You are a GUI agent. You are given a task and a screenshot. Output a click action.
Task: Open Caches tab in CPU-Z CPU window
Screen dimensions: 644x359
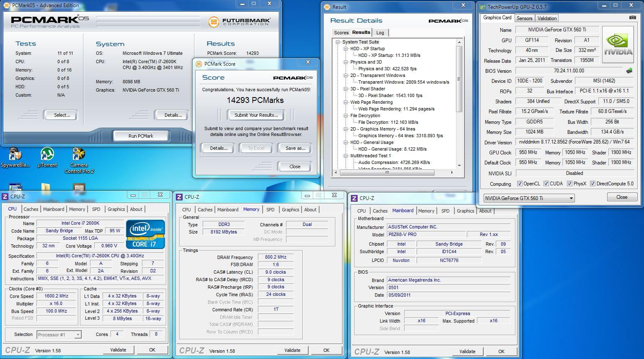tap(31, 209)
